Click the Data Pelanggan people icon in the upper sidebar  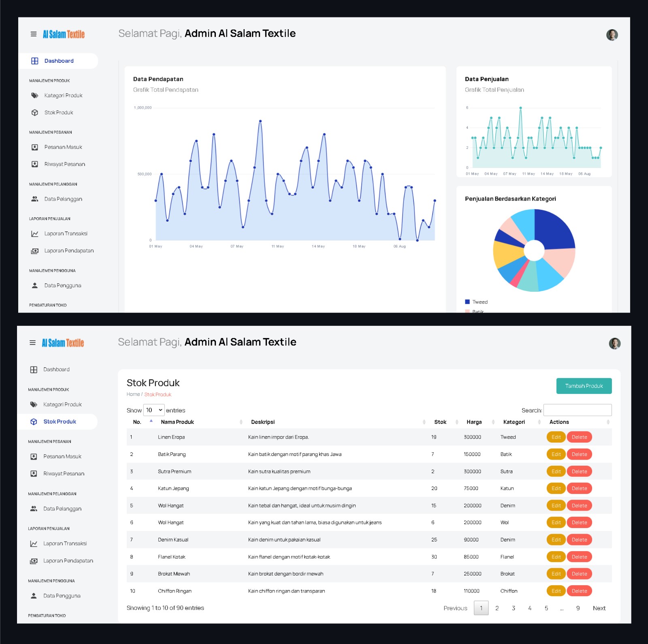pyautogui.click(x=35, y=199)
